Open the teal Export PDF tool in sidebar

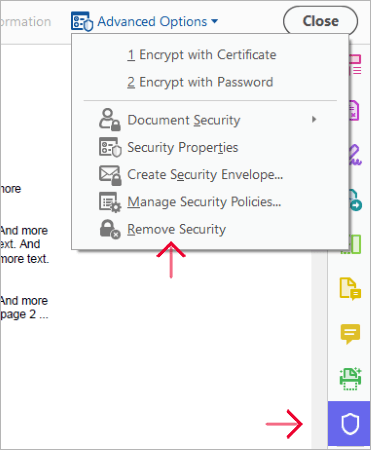point(355,200)
